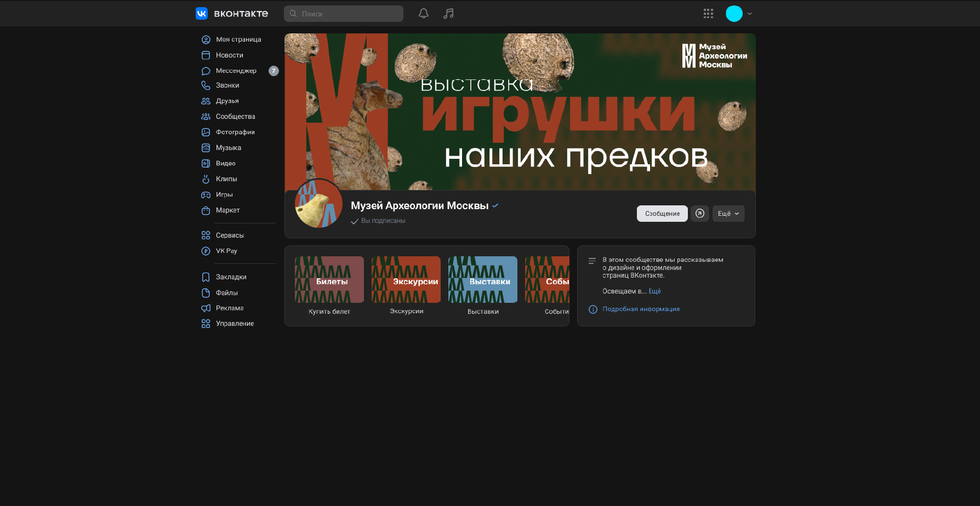Open 'Моя страница' in the sidebar

click(238, 39)
